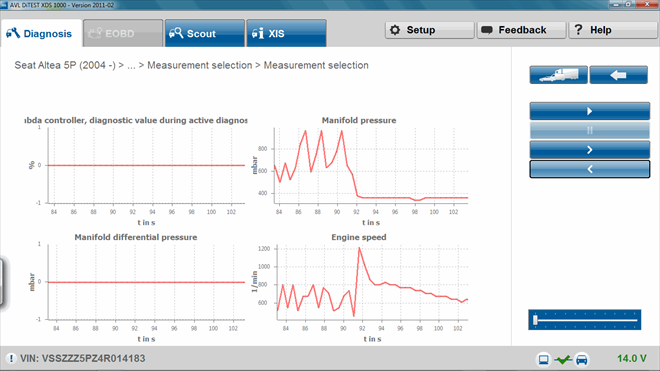660x371 pixels.
Task: Click the back arrow button
Action: pyautogui.click(x=618, y=75)
